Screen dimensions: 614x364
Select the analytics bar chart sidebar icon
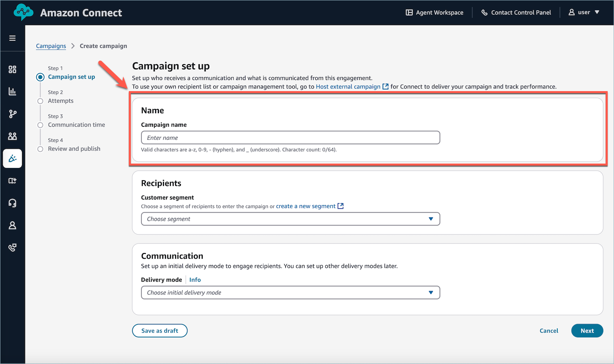tap(13, 91)
